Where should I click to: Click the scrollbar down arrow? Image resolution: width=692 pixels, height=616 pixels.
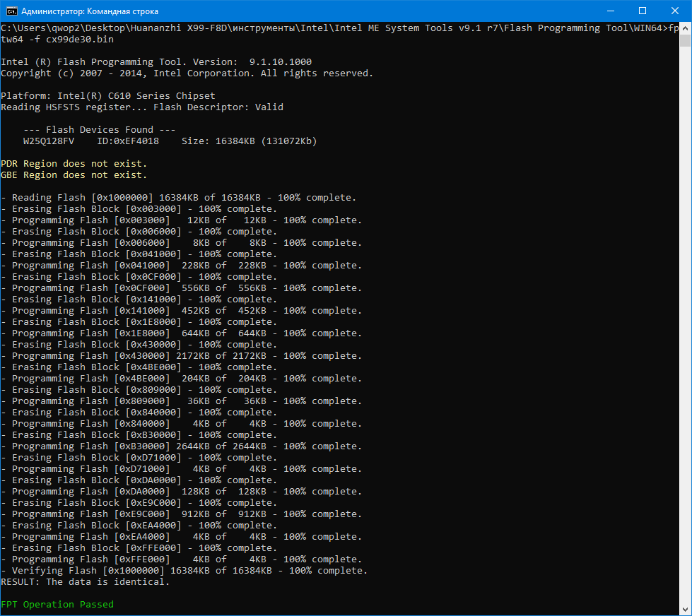685,610
